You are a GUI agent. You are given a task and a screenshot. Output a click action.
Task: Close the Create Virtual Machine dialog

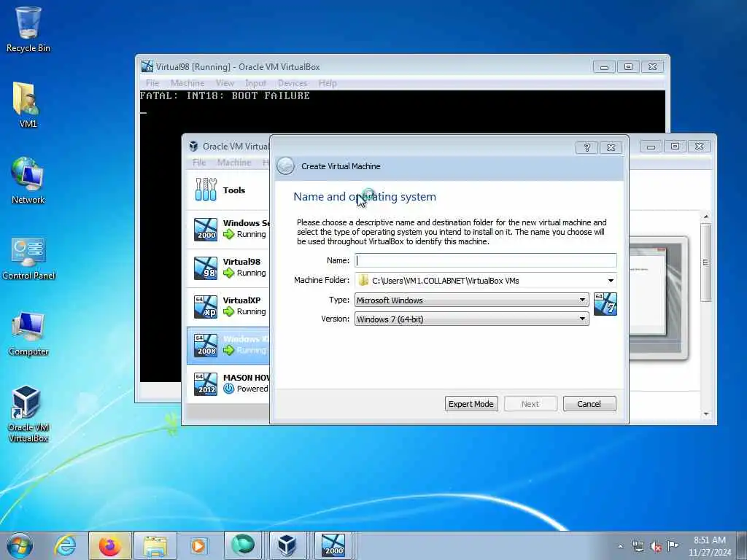coord(611,147)
